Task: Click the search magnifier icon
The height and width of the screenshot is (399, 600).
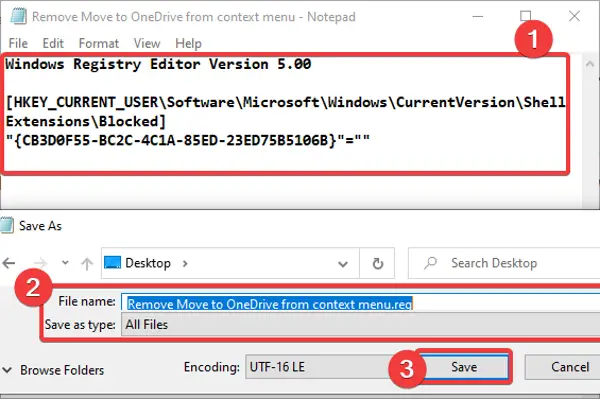Action: 430,263
